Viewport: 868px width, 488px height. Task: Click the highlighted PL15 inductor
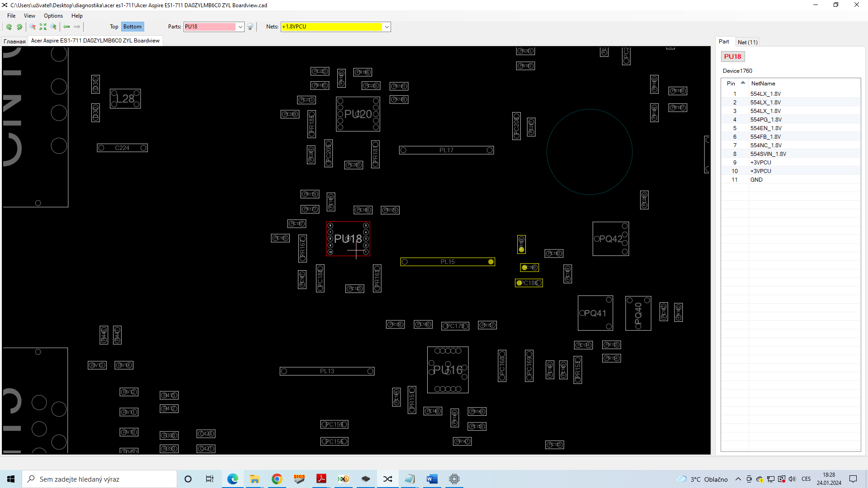(x=448, y=262)
